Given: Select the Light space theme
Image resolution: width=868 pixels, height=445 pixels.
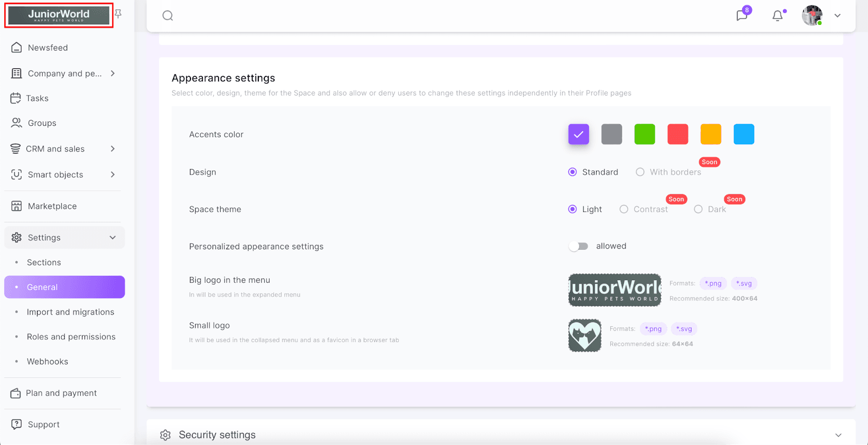Looking at the screenshot, I should click(572, 209).
